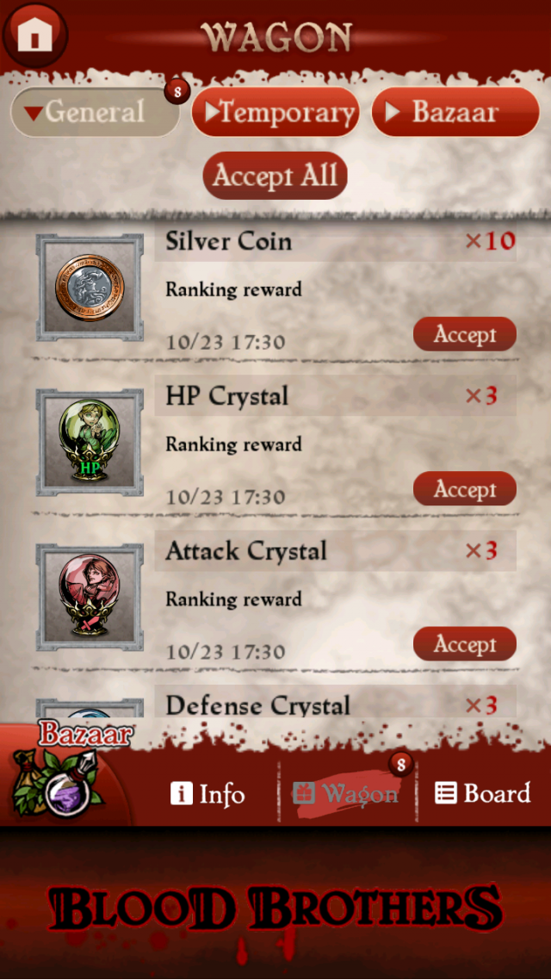The width and height of the screenshot is (551, 980).
Task: Expand the Temporary category tab
Action: click(275, 113)
